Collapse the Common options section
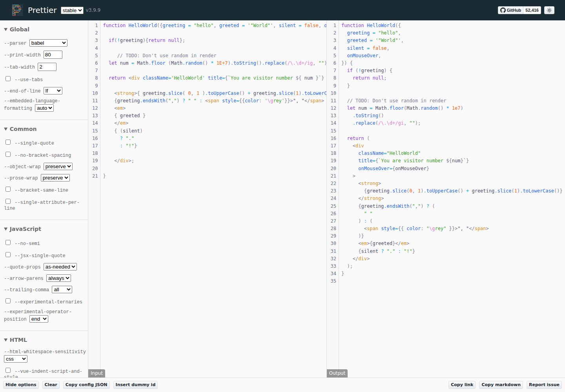Screen dimensions: 565x392 tap(20, 129)
